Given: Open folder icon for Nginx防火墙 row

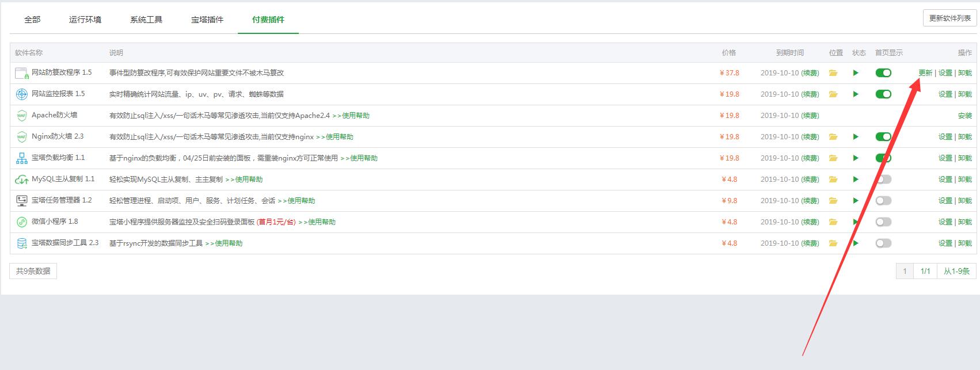Looking at the screenshot, I should click(833, 137).
